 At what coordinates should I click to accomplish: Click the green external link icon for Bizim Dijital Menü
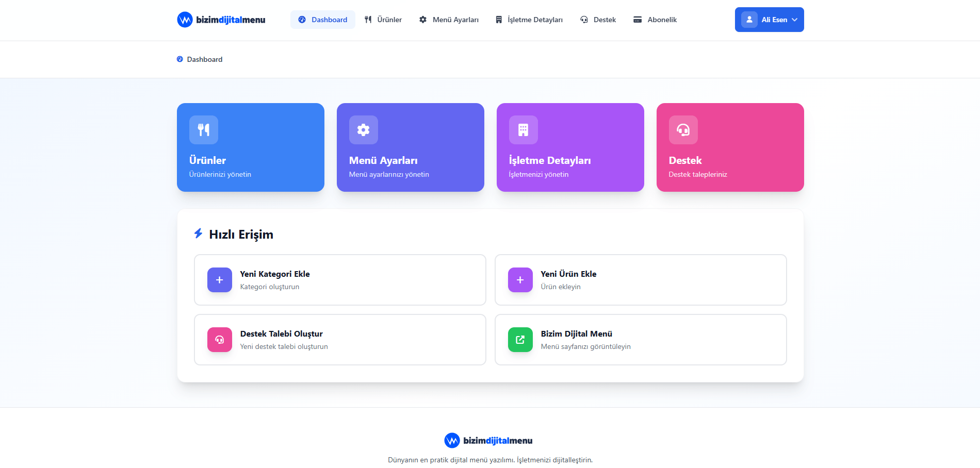pos(520,340)
